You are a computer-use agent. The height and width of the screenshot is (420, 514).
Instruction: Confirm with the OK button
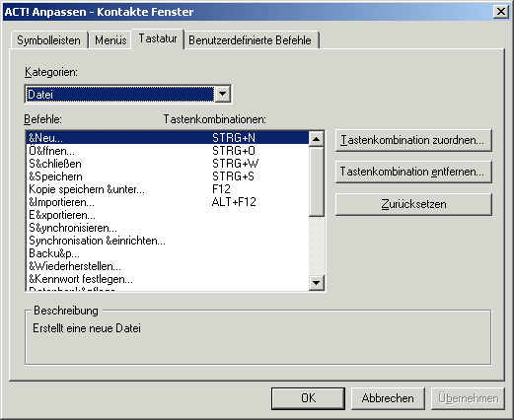pos(308,398)
